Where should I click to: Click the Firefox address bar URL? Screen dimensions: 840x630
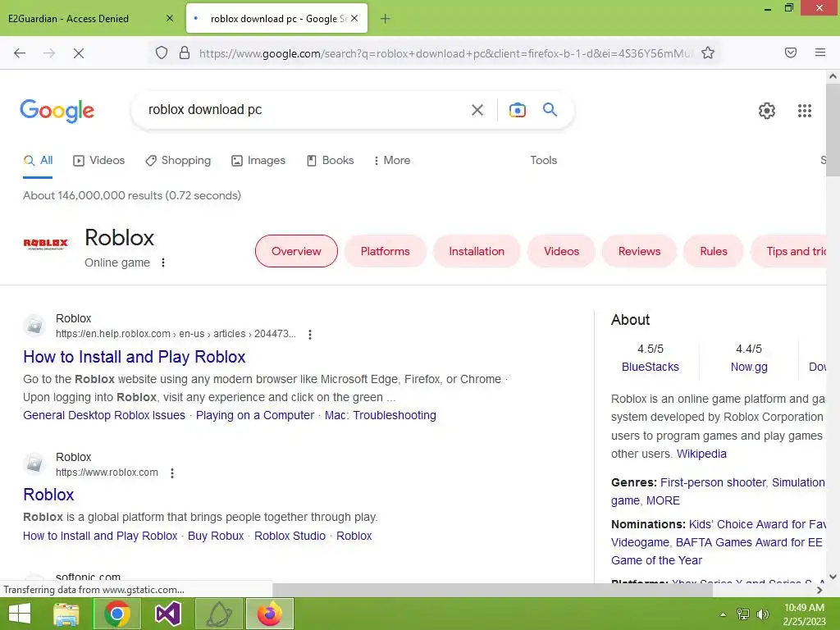click(x=445, y=53)
